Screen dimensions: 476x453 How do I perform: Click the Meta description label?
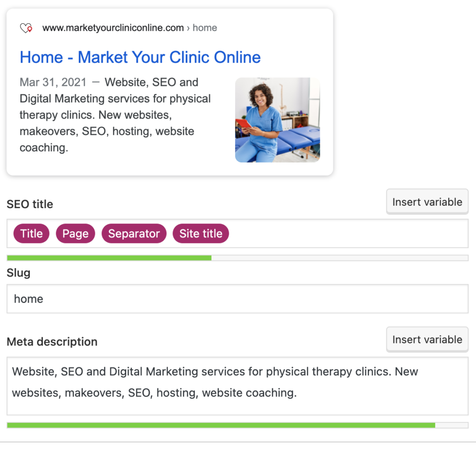[52, 341]
